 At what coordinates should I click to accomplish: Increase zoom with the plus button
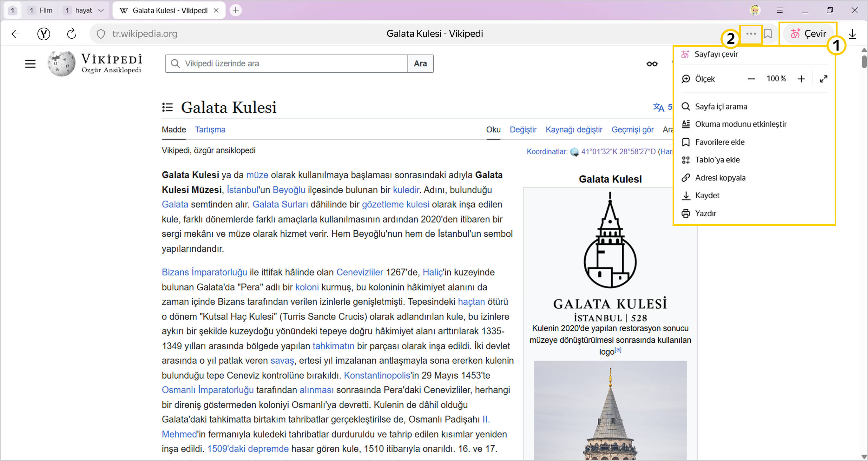801,79
